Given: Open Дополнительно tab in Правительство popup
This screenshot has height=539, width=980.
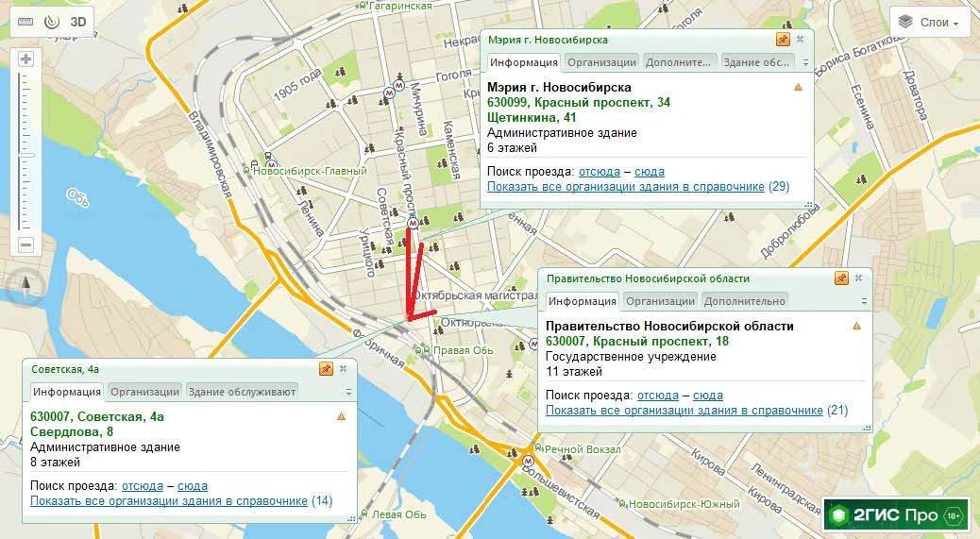Looking at the screenshot, I should (x=744, y=301).
